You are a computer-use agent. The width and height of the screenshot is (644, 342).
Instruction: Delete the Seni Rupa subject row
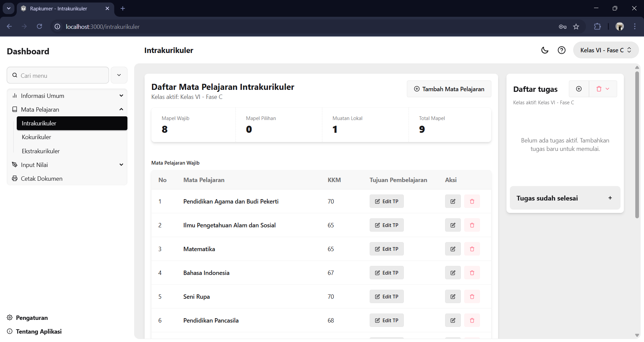click(x=472, y=297)
